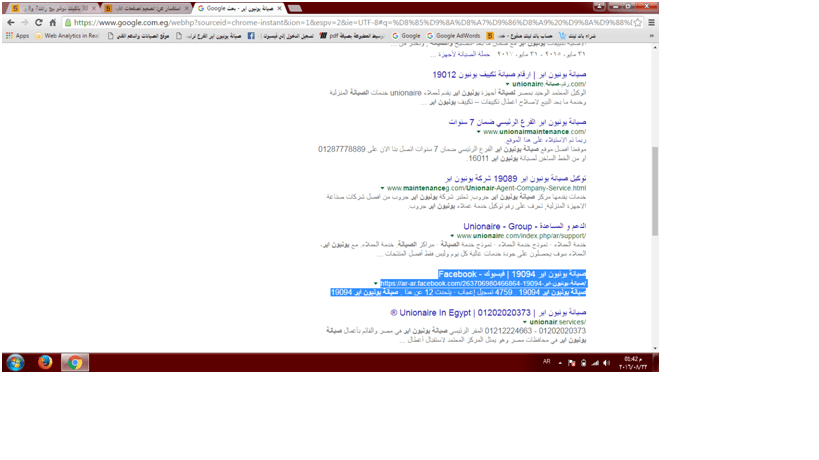The width and height of the screenshot is (819, 460).
Task: Close the active Google search tab
Action: click(x=279, y=8)
